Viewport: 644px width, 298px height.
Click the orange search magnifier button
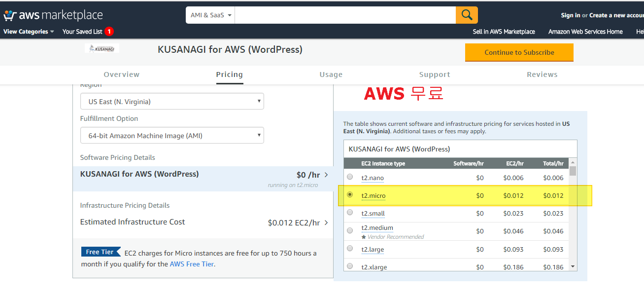tap(467, 15)
